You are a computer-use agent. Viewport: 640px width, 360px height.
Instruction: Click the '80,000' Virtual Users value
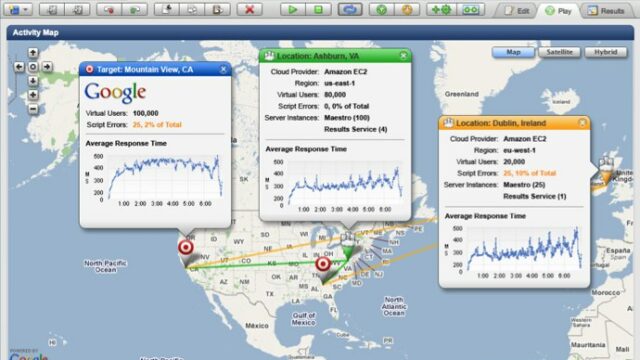click(335, 95)
